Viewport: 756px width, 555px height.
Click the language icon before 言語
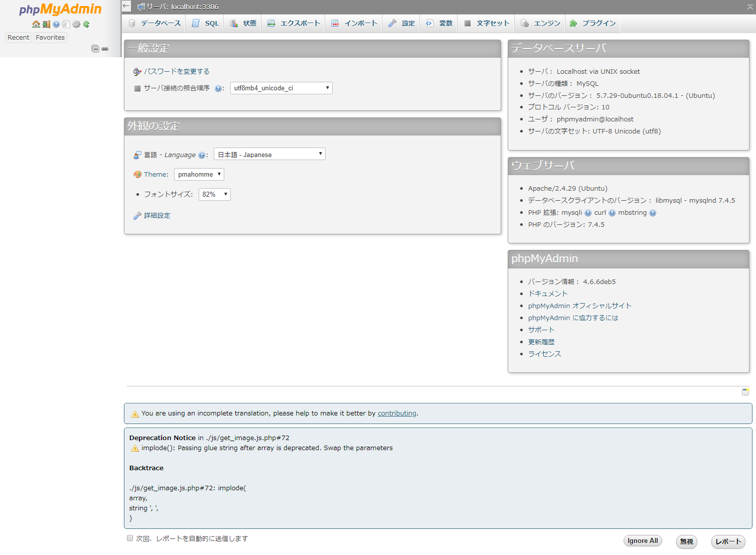[137, 155]
